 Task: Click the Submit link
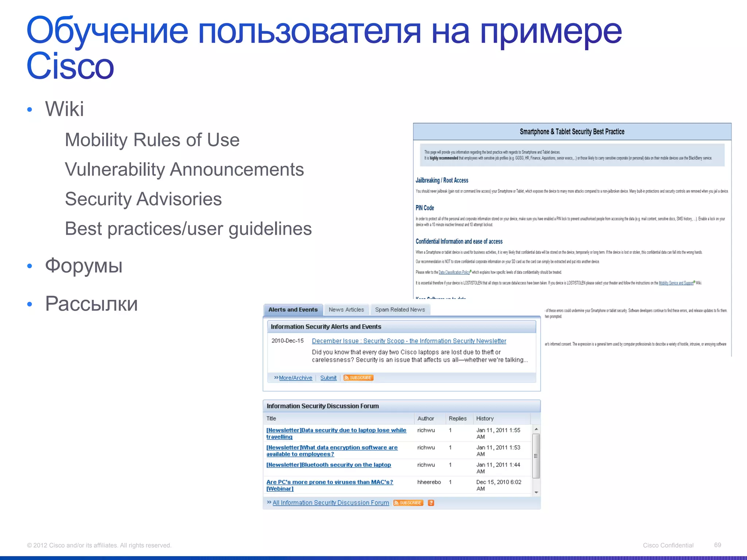coord(328,378)
